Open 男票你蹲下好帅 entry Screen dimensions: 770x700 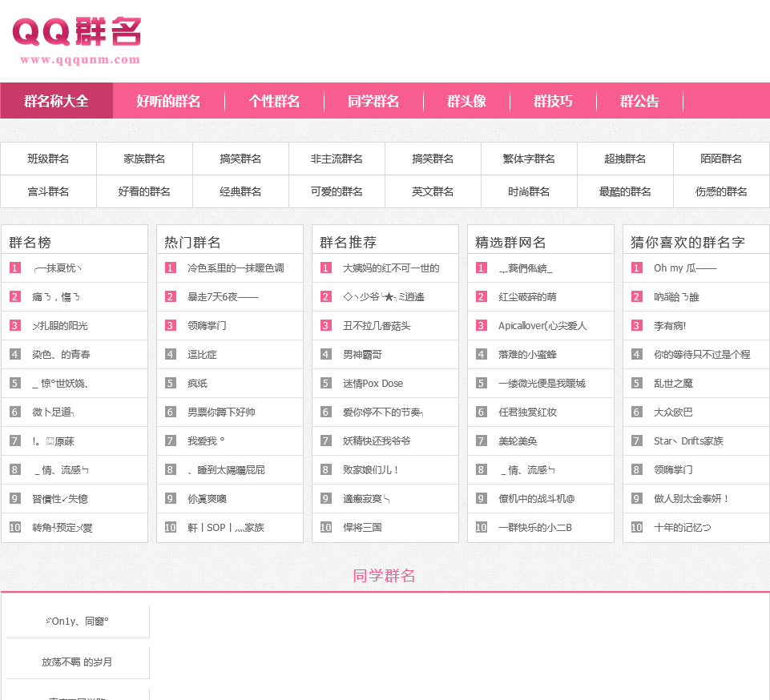221,412
